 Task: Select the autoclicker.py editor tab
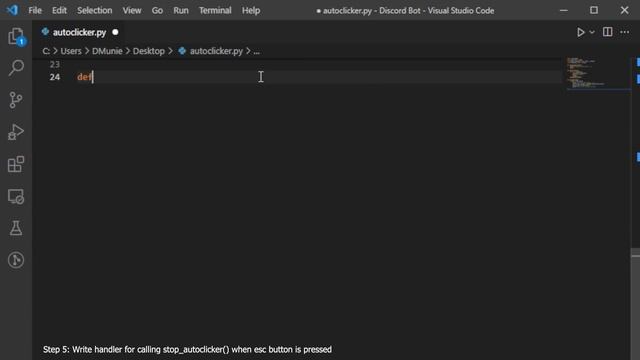click(x=80, y=32)
